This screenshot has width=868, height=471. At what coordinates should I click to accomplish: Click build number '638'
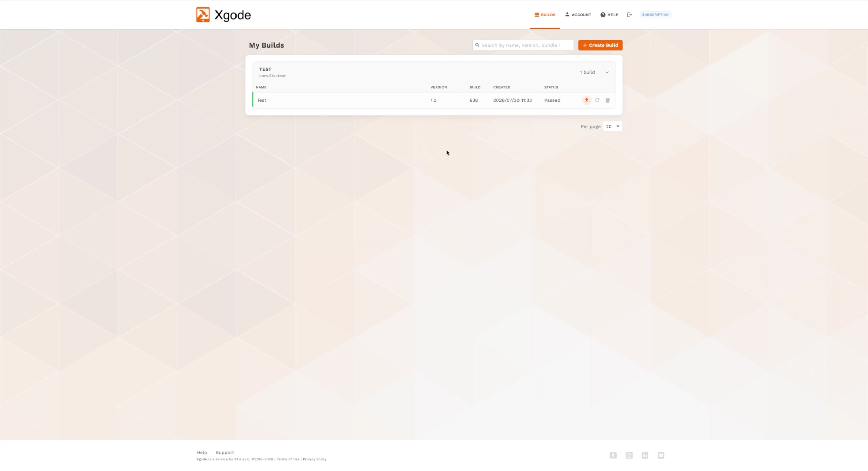(473, 100)
